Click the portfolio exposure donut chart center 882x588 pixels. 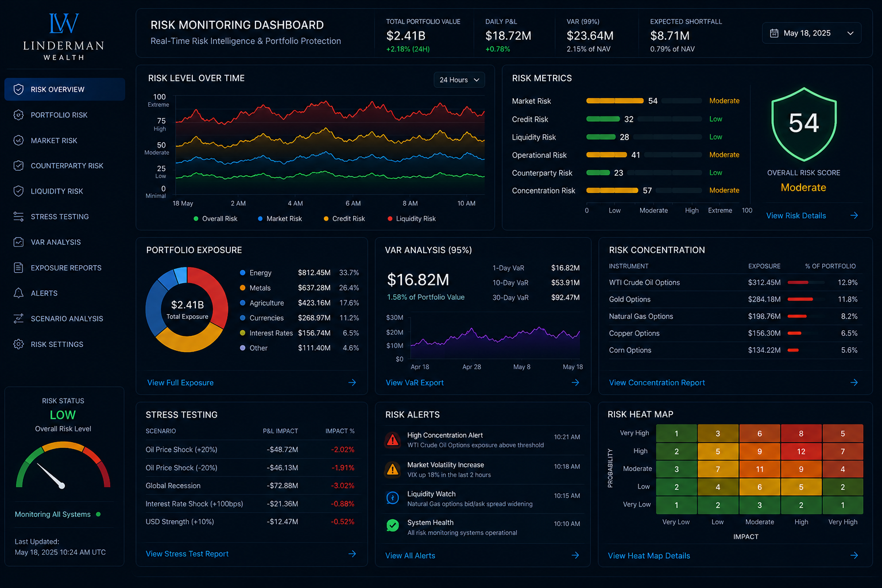[187, 310]
